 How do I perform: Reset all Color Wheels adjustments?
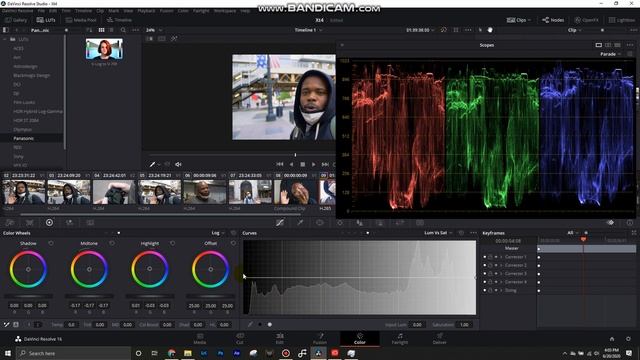(x=233, y=233)
